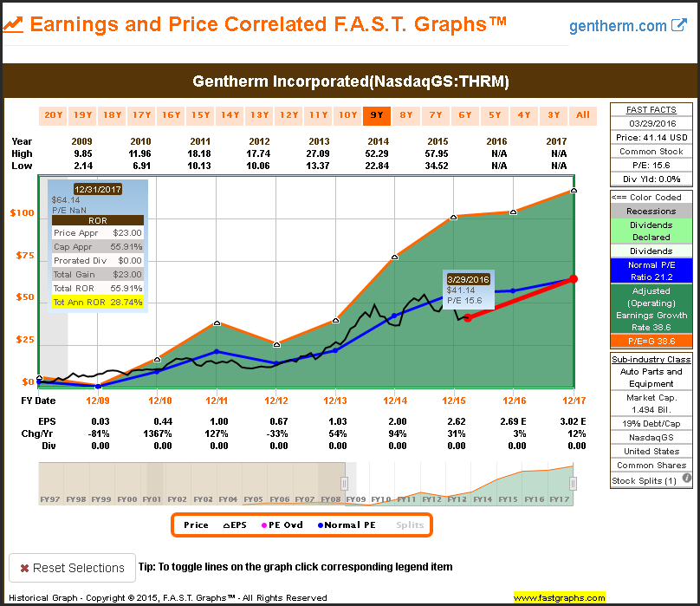
Task: Click the Stock Splits info icon
Action: 687,478
